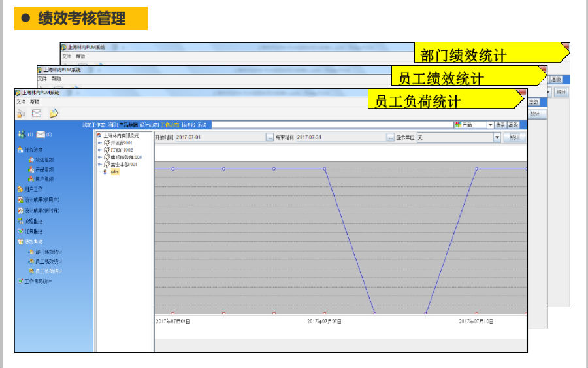Expand the 开发部001 tree node

click(x=100, y=143)
